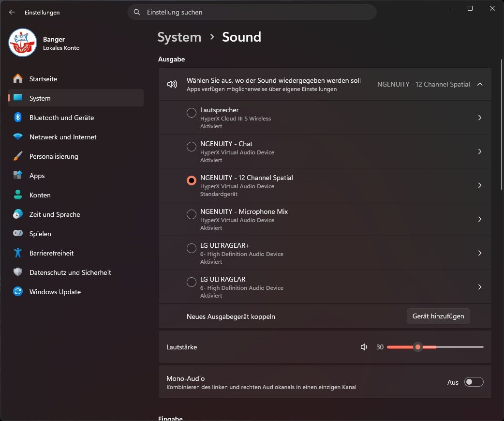Screen dimensions: 504x421
Task: Open Microphone Mix properties chevron
Action: 480,219
